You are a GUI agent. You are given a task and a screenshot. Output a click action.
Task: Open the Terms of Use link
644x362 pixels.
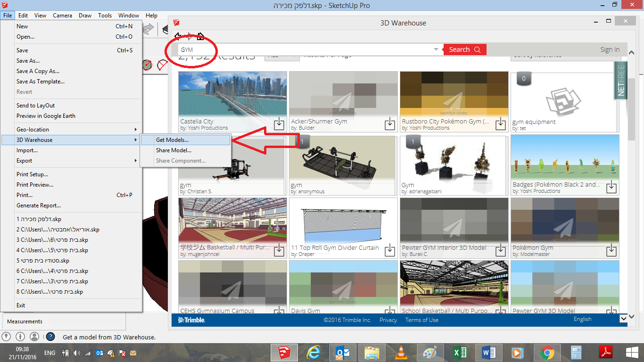click(x=422, y=320)
